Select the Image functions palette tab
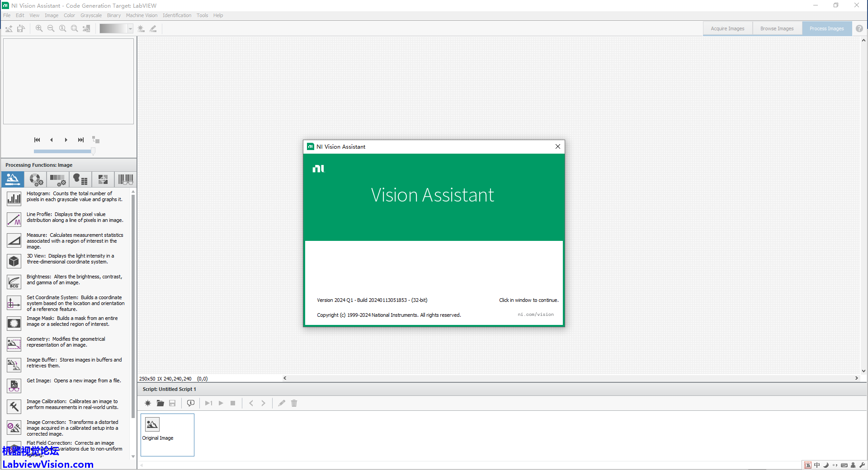The height and width of the screenshot is (470, 868). pyautogui.click(x=13, y=179)
